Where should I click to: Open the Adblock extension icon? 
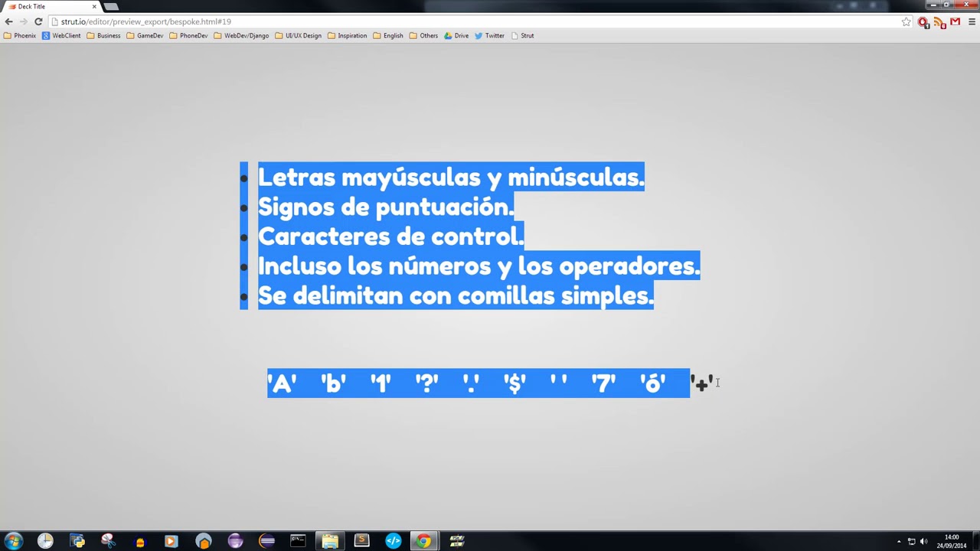pos(923,21)
